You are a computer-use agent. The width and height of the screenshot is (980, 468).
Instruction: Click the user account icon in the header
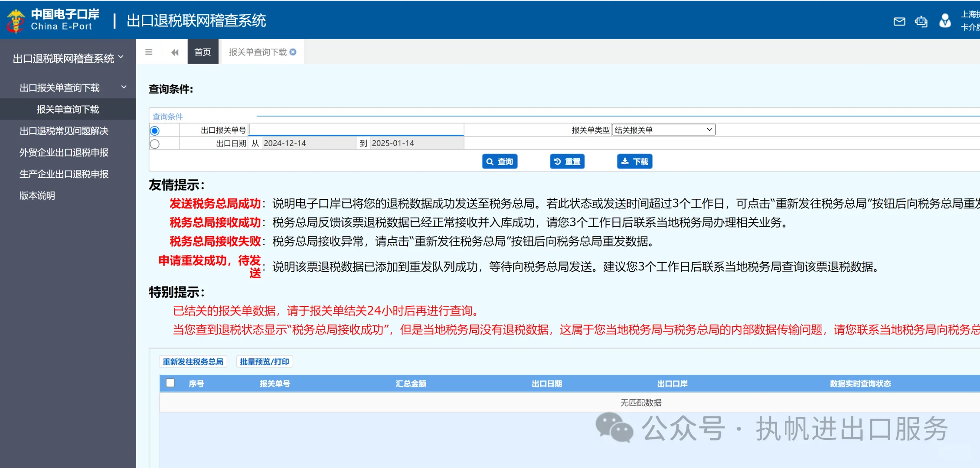click(944, 21)
